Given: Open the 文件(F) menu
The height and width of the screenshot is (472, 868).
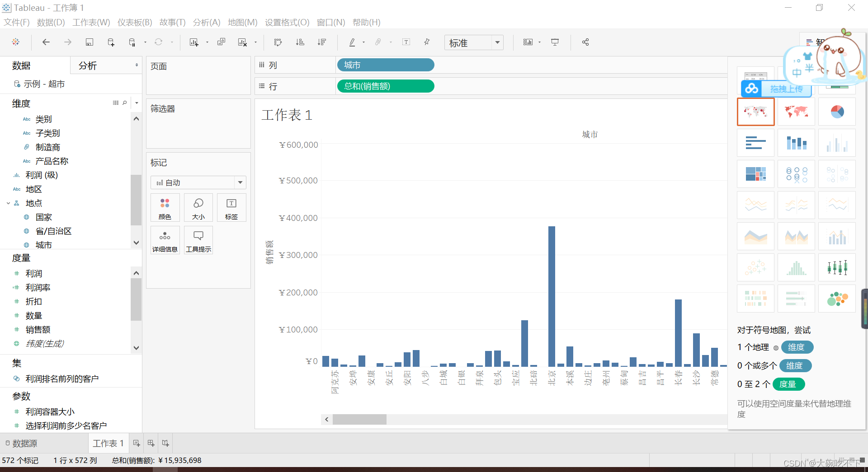Looking at the screenshot, I should click(x=17, y=22).
